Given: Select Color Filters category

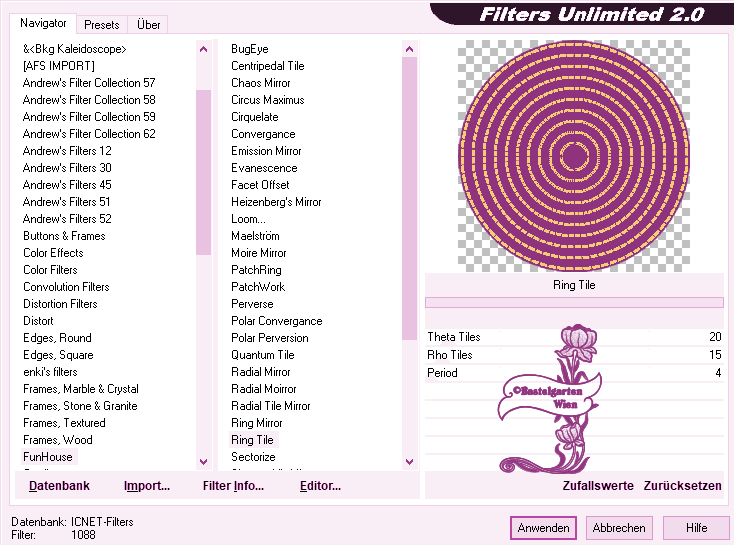Looking at the screenshot, I should pos(51,270).
